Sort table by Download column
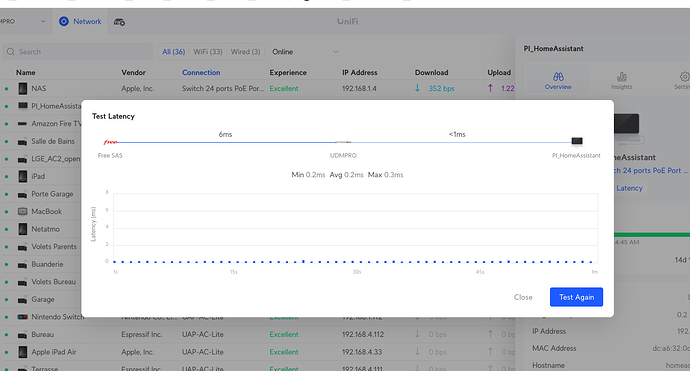The height and width of the screenshot is (371, 690). coord(431,73)
